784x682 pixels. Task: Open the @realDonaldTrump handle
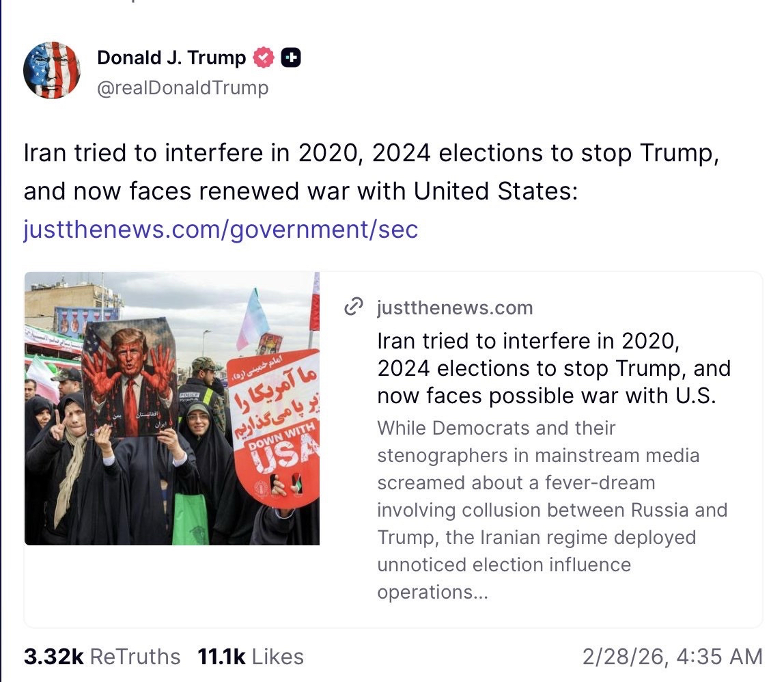[183, 88]
